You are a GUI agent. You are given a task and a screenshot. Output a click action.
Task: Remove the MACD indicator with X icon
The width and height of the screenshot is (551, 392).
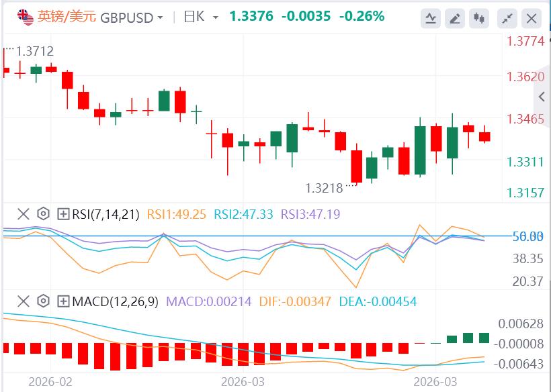coord(24,301)
